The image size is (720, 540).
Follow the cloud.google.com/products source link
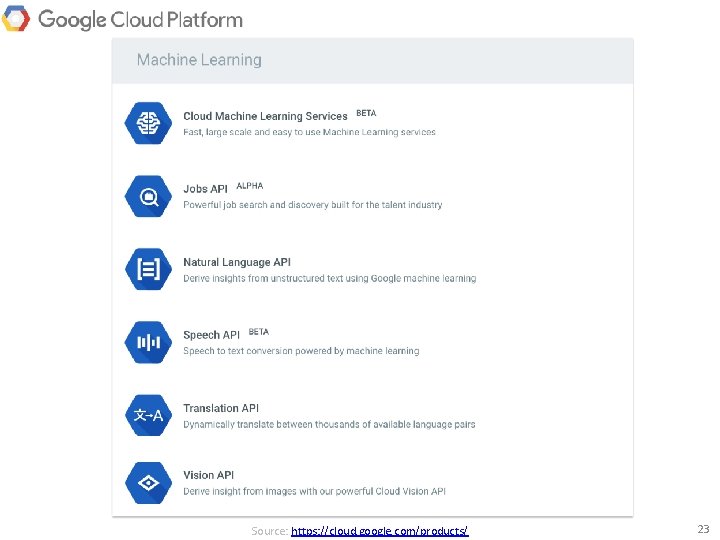[380, 531]
